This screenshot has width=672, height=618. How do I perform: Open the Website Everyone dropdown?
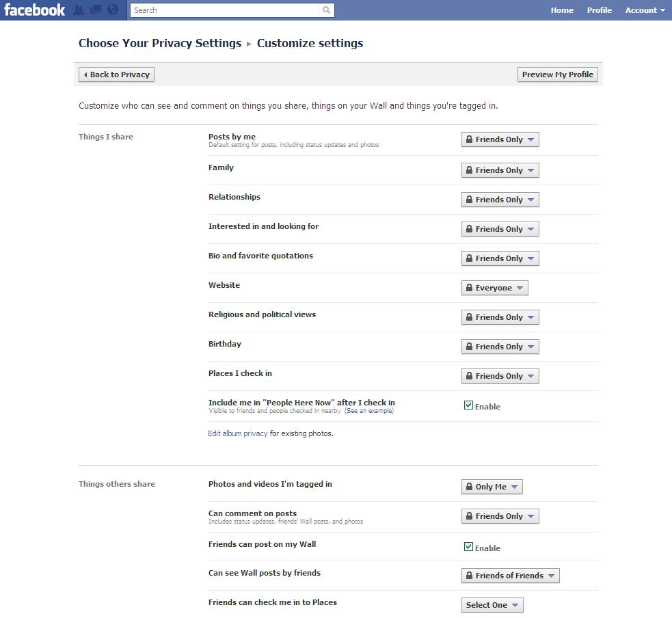[494, 288]
